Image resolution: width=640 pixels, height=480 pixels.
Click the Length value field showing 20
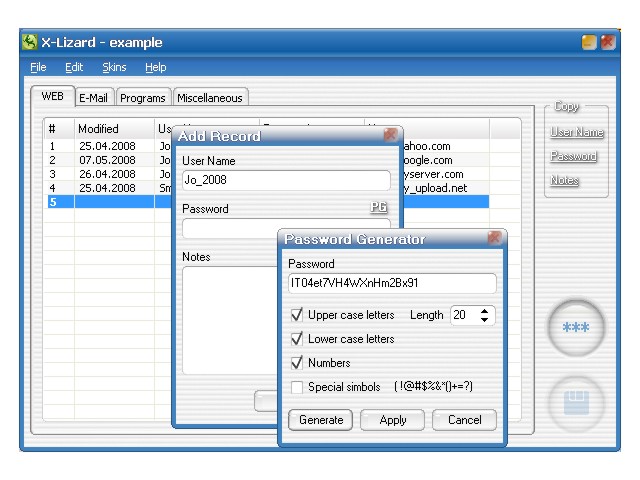465,315
